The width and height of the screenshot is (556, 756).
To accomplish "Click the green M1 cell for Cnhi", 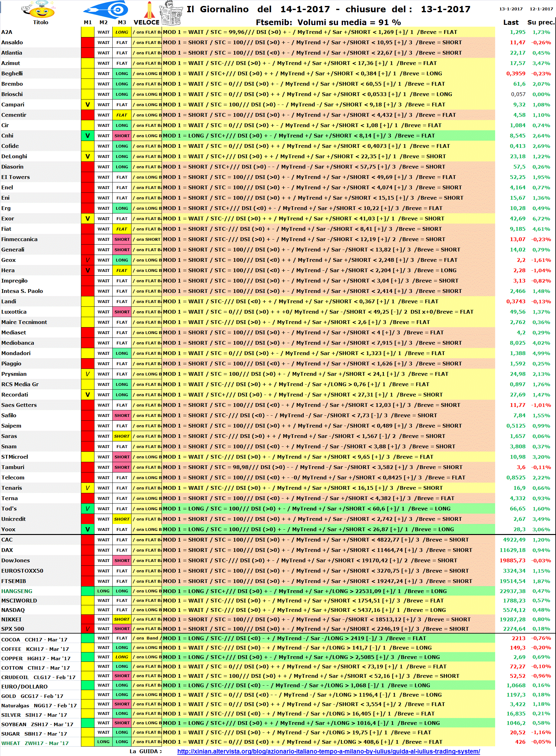I will point(88,136).
